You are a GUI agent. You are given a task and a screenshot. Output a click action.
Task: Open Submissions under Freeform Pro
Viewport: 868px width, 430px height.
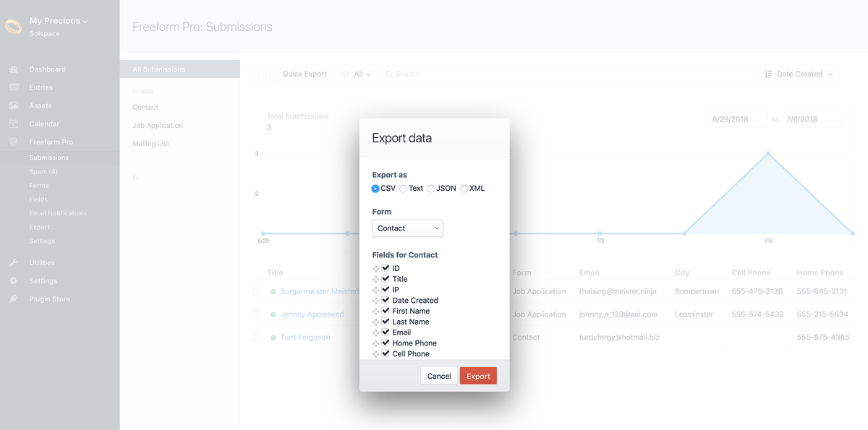[x=49, y=158]
